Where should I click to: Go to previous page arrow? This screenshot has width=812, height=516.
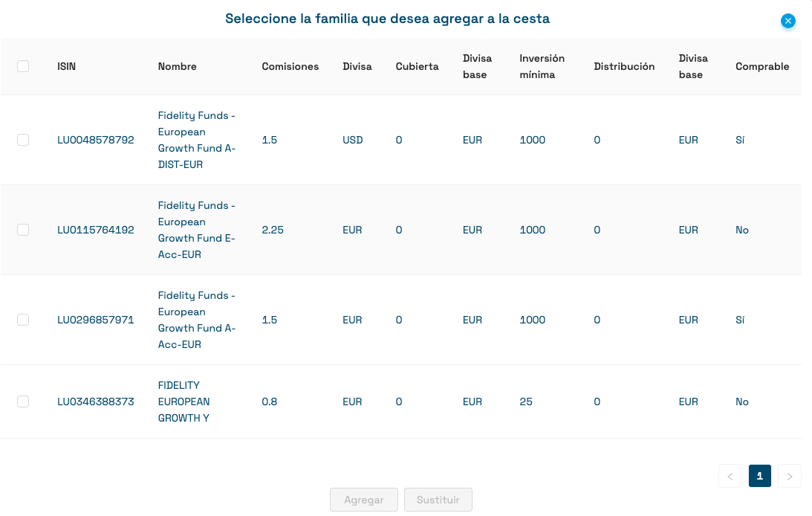point(730,476)
